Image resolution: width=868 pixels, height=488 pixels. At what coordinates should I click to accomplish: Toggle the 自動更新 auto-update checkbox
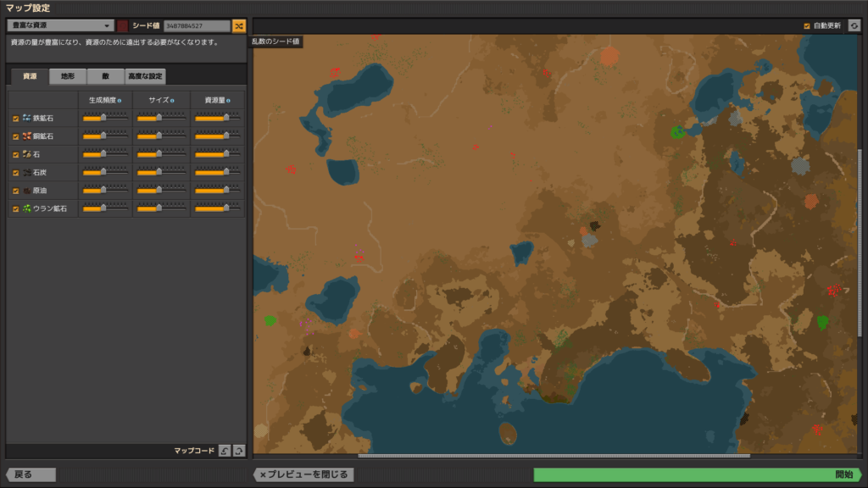click(807, 26)
